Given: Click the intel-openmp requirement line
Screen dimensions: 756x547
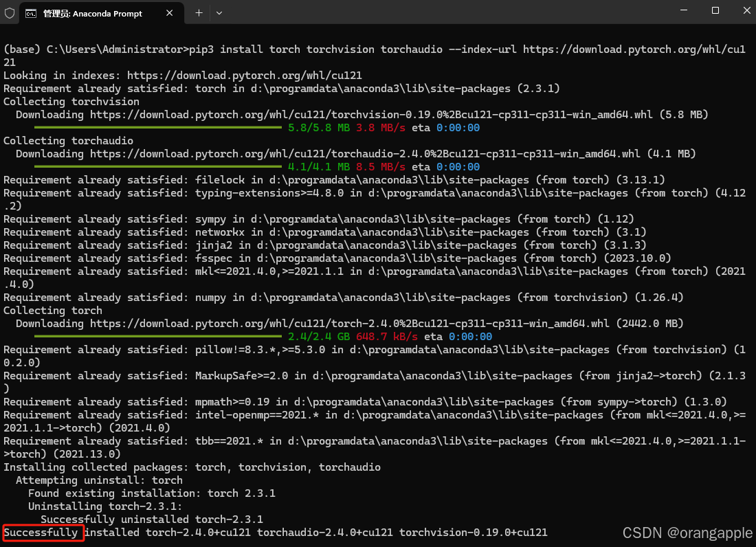Looking at the screenshot, I should [375, 421].
